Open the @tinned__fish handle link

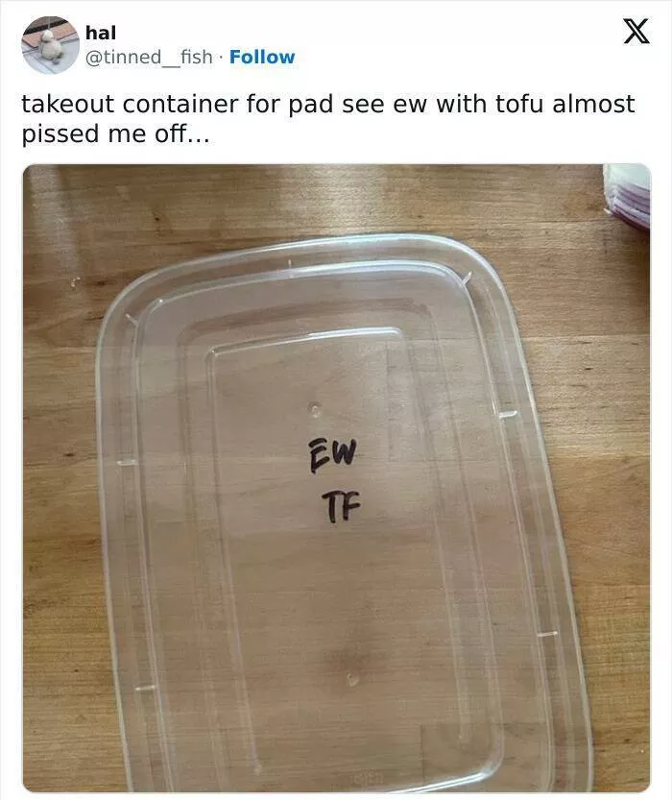click(149, 58)
